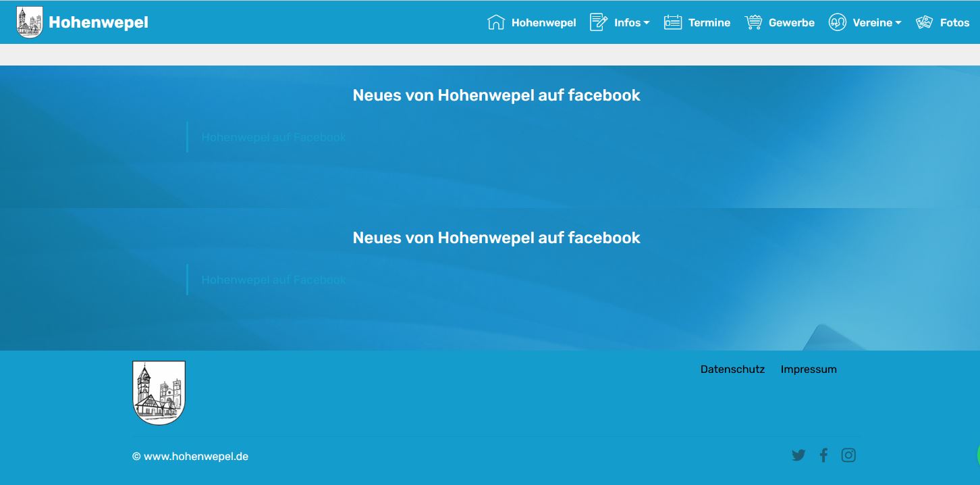The image size is (980, 485).
Task: Click the lower Hohenwepel auf Facebook link
Action: tap(273, 280)
